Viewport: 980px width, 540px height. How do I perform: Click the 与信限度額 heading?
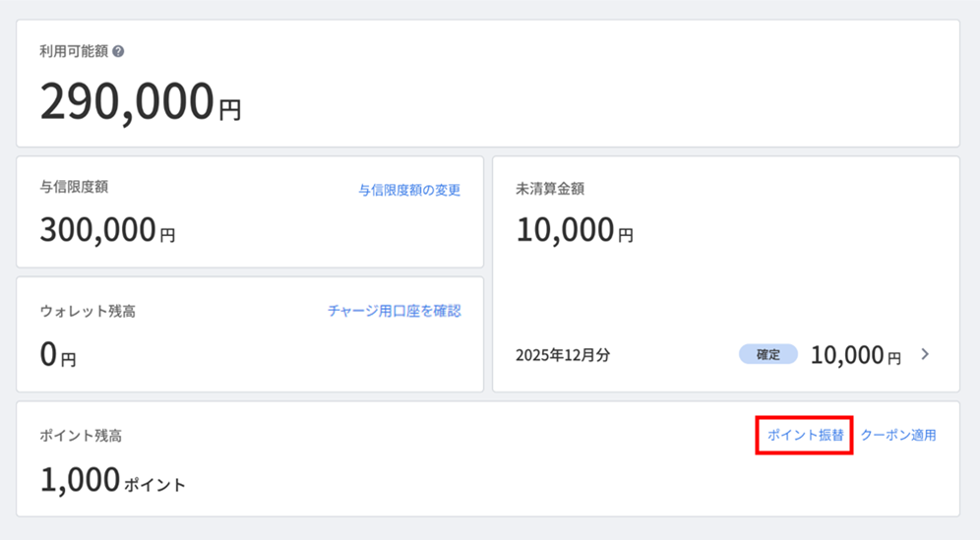coord(74,186)
